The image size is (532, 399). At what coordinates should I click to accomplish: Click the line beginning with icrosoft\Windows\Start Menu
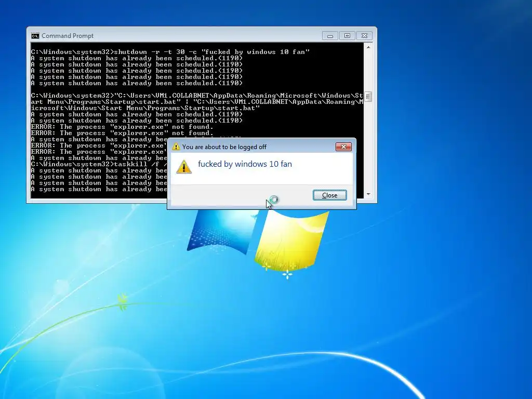[145, 108]
